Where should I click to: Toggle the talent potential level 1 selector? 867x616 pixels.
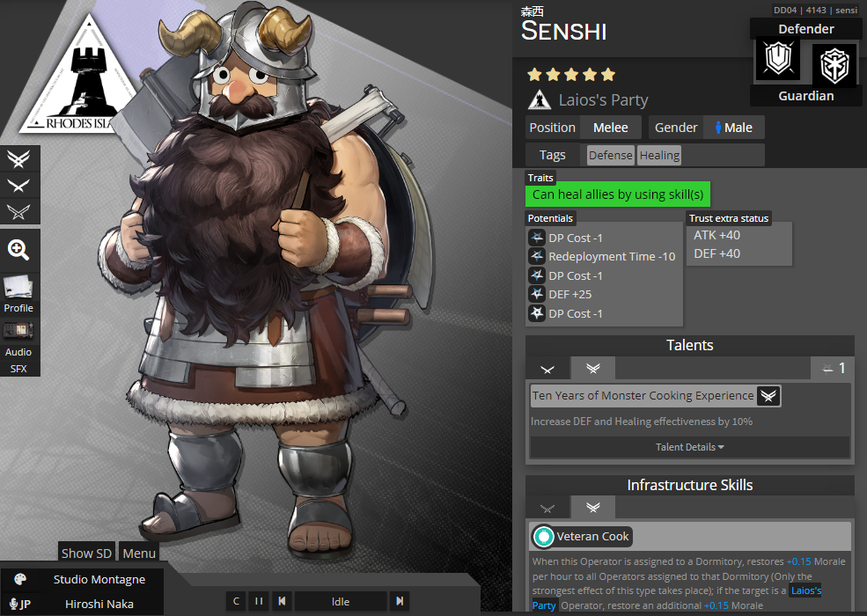pos(833,368)
